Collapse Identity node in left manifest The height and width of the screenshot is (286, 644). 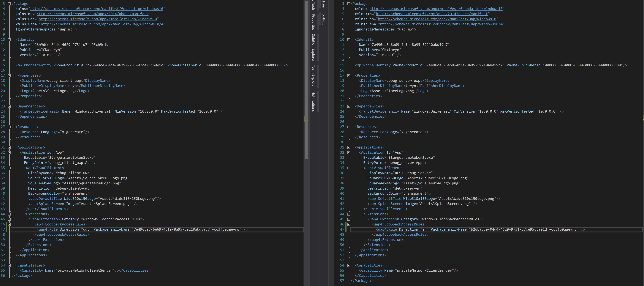[9, 40]
